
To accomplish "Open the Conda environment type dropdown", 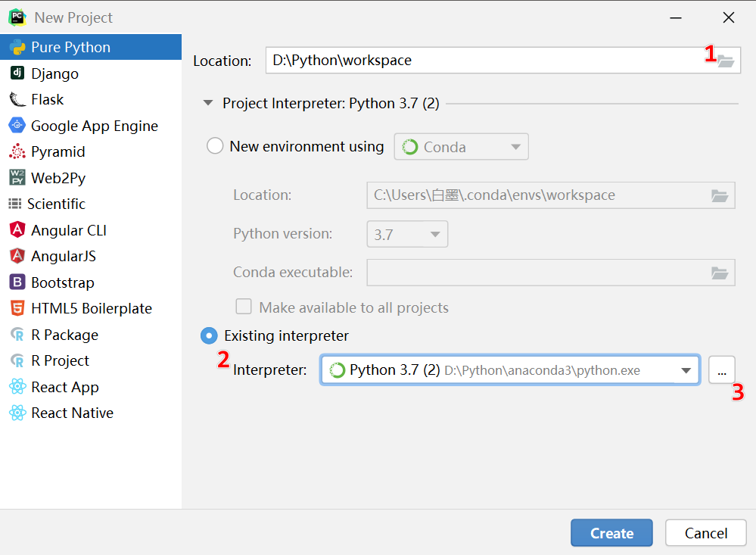I will pos(461,147).
